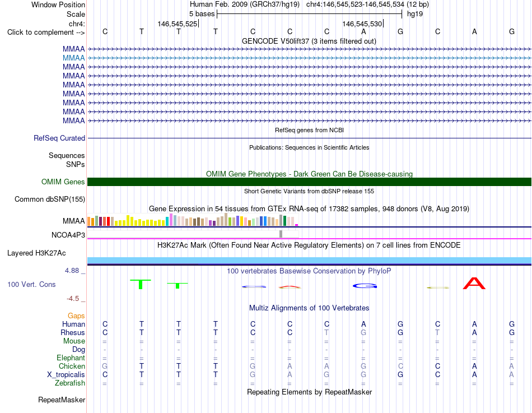Click the Sequences publications label
The image size is (532, 413).
67,156
